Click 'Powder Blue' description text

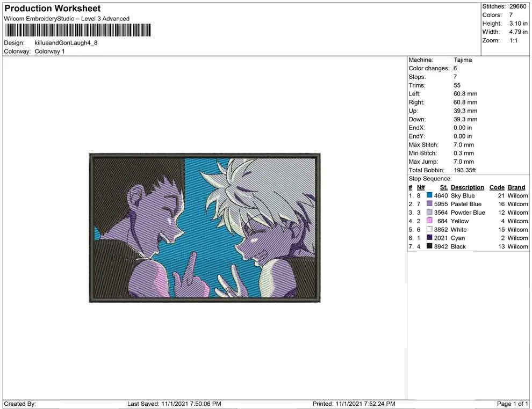pos(468,213)
